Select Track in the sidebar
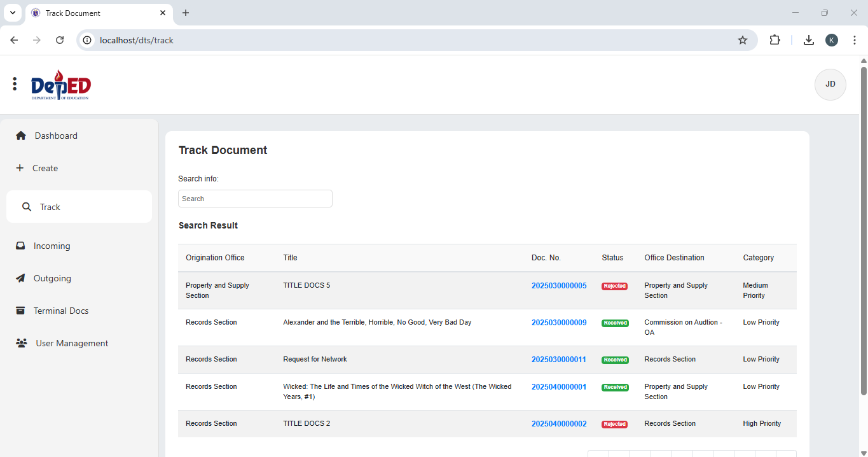The width and height of the screenshot is (868, 457). click(x=79, y=207)
